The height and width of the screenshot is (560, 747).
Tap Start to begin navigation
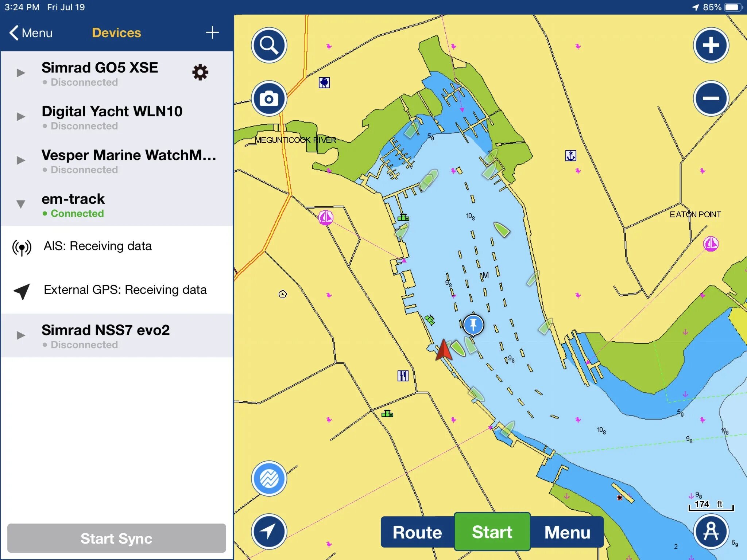pos(493,532)
